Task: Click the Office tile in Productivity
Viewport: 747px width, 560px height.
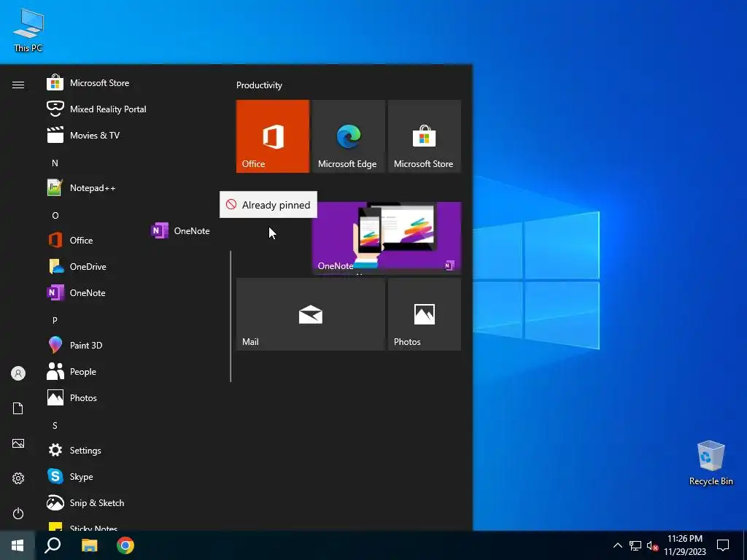Action: point(273,136)
